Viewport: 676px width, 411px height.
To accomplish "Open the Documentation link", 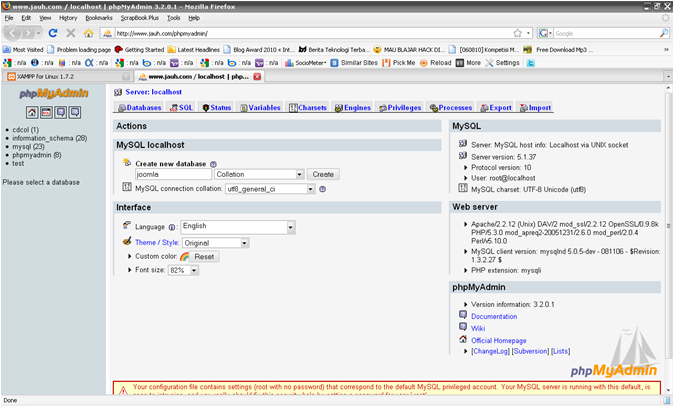I will (494, 317).
